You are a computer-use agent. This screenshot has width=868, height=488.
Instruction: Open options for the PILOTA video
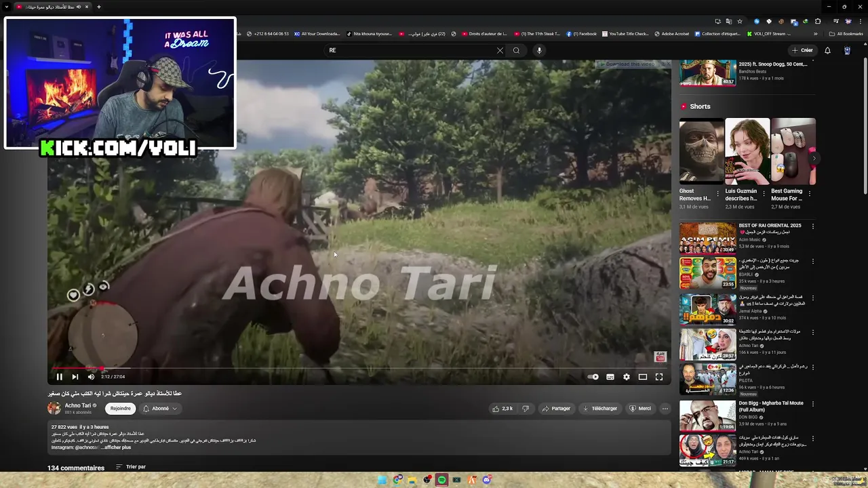[x=812, y=367]
